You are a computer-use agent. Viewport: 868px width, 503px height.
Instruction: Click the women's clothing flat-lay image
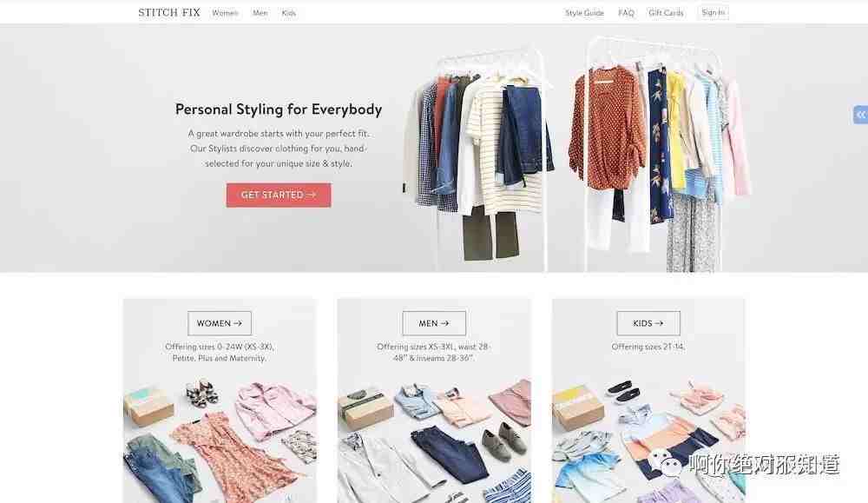coord(220,438)
